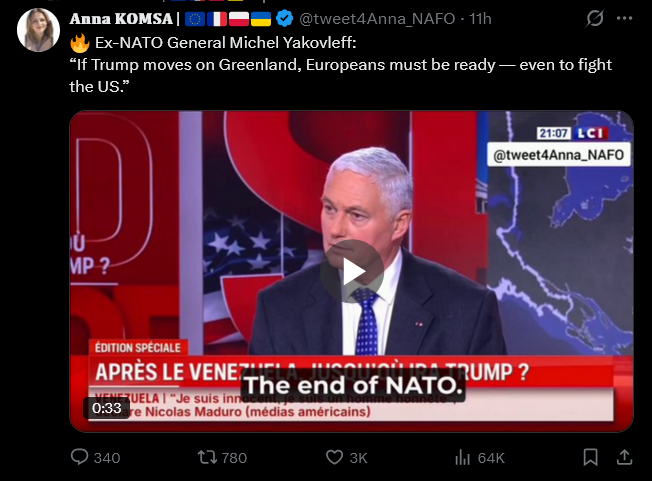652x481 pixels.
Task: Click the blue verified badge
Action: pos(284,18)
